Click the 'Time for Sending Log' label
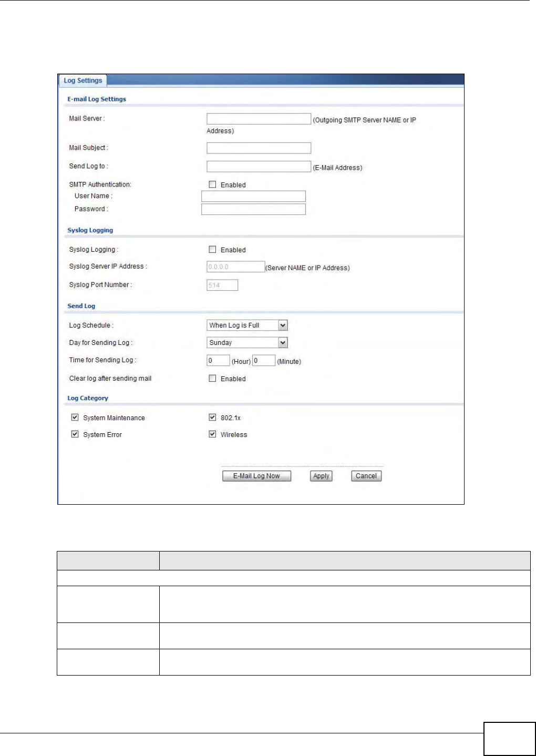 (x=102, y=360)
